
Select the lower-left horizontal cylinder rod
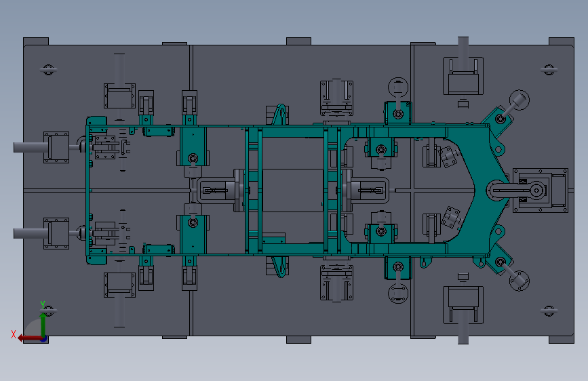pos(31,233)
